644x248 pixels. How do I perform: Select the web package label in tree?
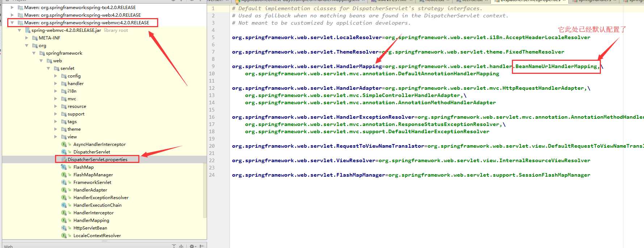point(58,61)
